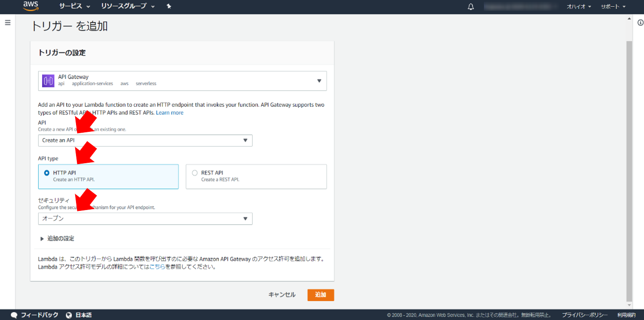
Task: Click the セキュリティ label
Action: [54, 200]
